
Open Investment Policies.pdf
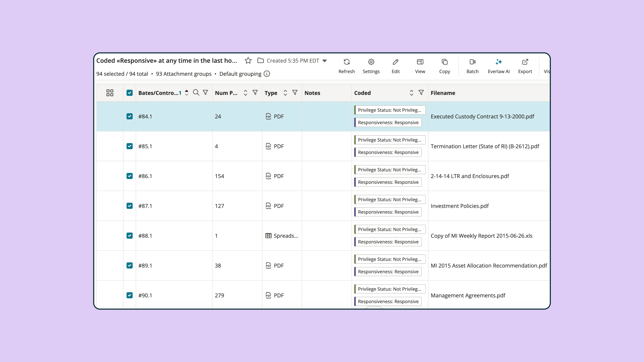point(460,206)
